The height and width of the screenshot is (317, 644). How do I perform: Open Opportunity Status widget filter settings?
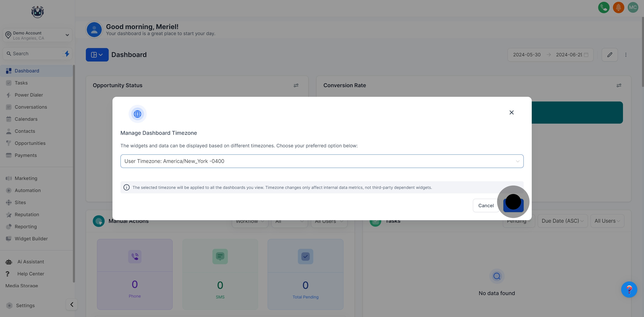(296, 85)
